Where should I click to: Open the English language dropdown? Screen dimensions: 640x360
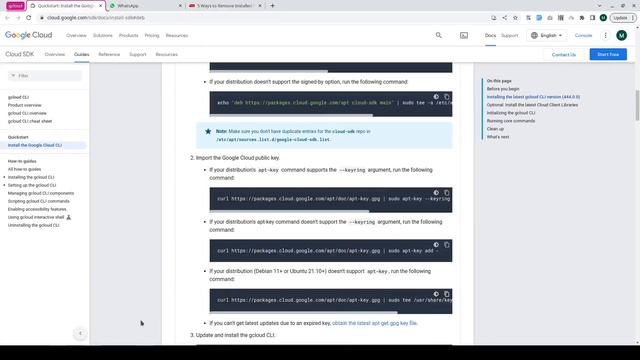tap(547, 36)
